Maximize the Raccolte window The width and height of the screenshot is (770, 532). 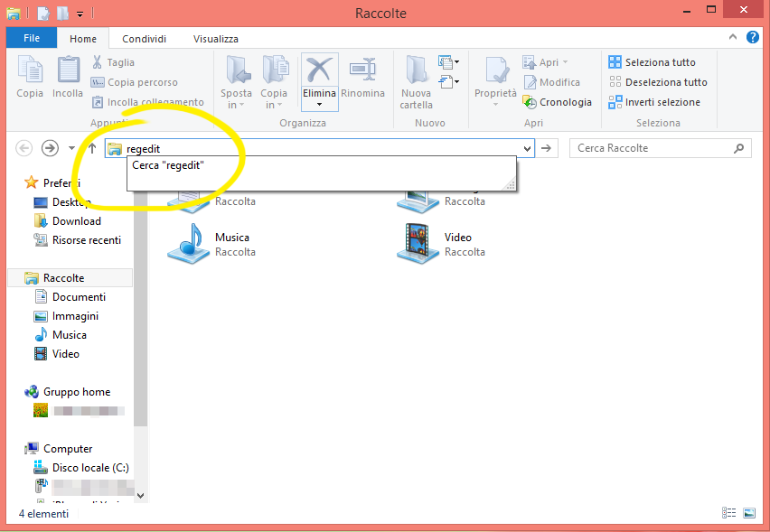(x=711, y=9)
